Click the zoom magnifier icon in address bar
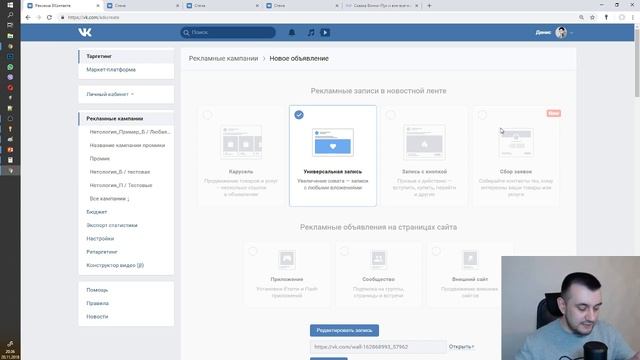The image size is (640, 360). click(x=581, y=18)
